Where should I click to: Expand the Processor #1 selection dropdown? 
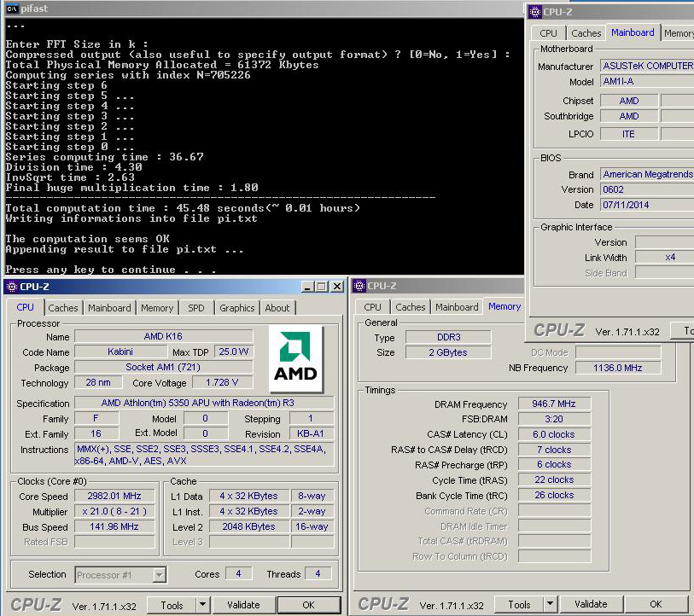tap(159, 575)
